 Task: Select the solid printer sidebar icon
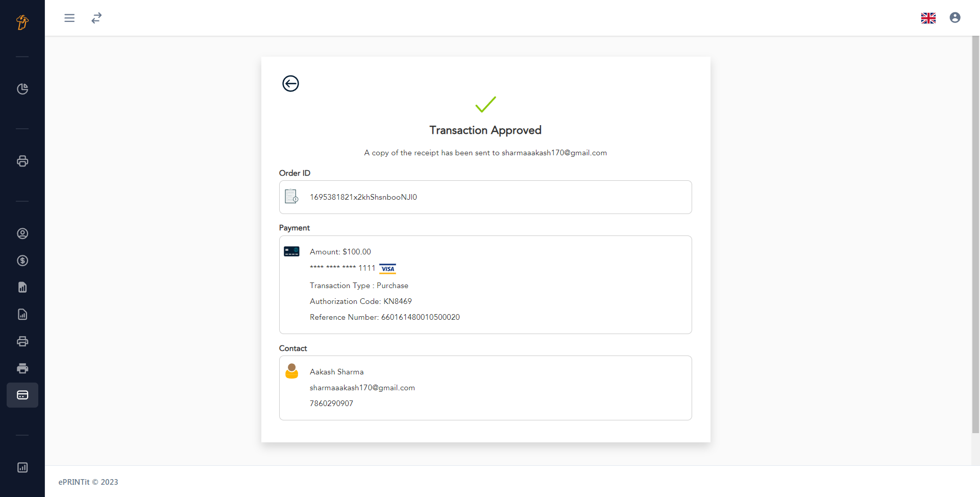22,368
